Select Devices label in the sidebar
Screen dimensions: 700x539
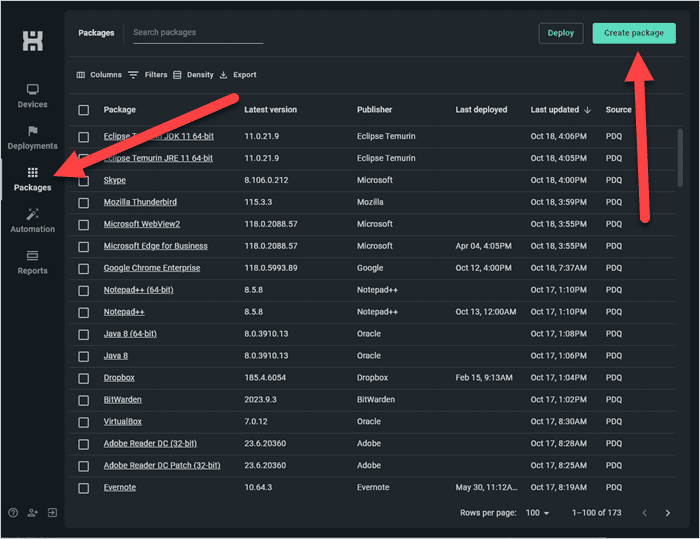[x=33, y=104]
